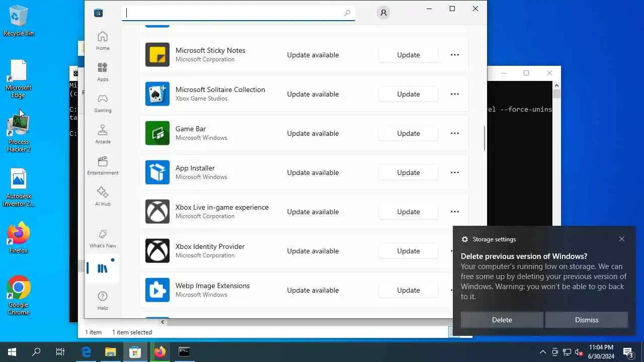The width and height of the screenshot is (644, 362).
Task: Open more options for Microsoft Sticky Notes
Action: pyautogui.click(x=455, y=55)
